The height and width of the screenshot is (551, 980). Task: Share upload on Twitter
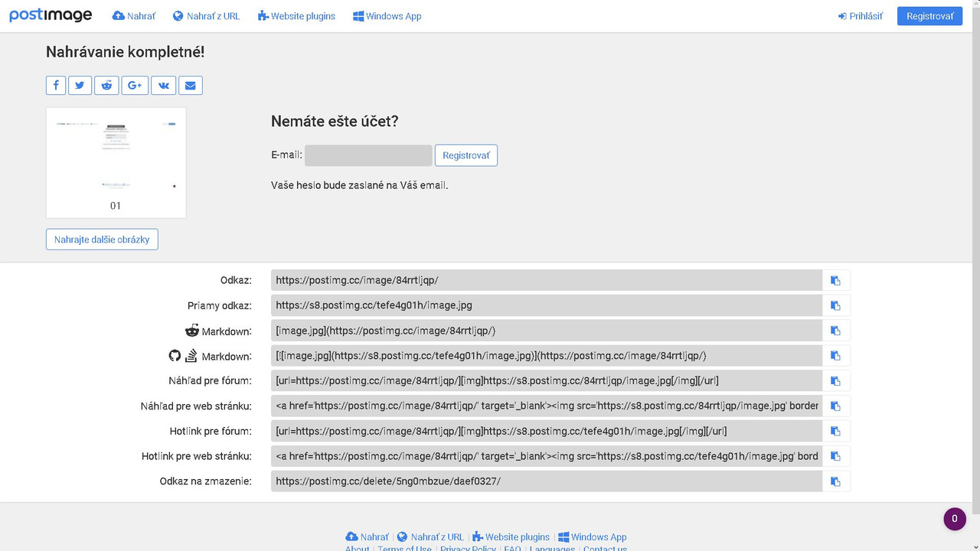coord(80,85)
